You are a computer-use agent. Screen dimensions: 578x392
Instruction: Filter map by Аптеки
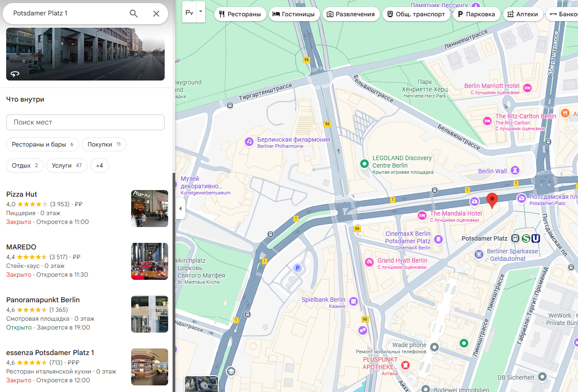(523, 14)
